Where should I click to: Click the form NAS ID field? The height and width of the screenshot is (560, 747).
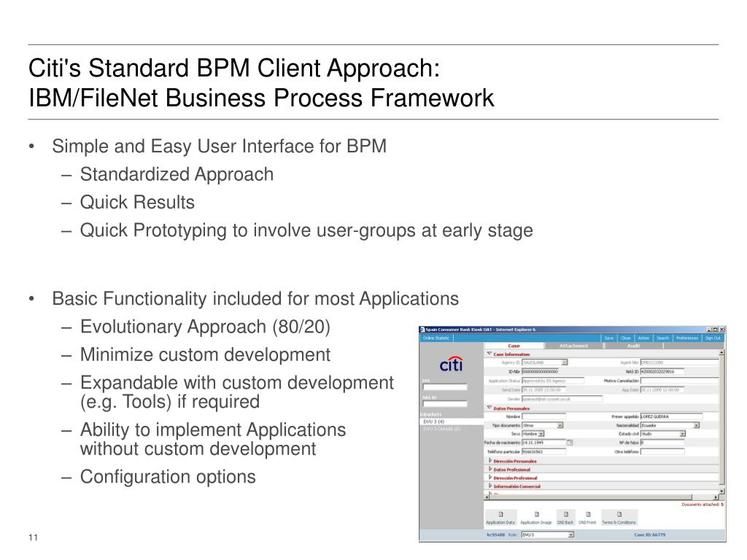[x=662, y=371]
